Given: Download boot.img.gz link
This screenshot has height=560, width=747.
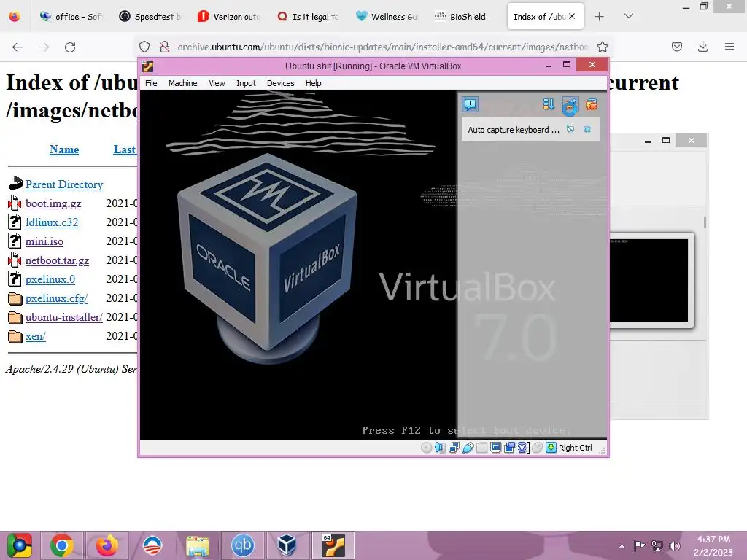Looking at the screenshot, I should [x=53, y=203].
